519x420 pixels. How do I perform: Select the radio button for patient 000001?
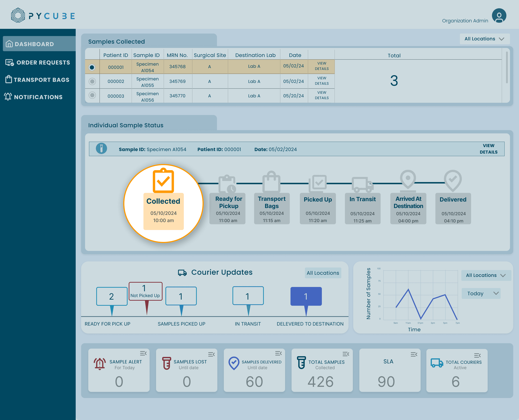(x=92, y=67)
